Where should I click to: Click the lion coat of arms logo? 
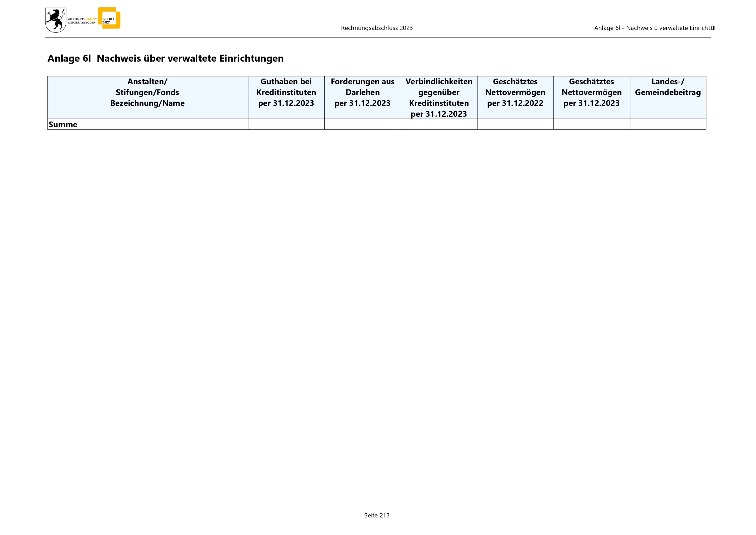click(x=55, y=20)
